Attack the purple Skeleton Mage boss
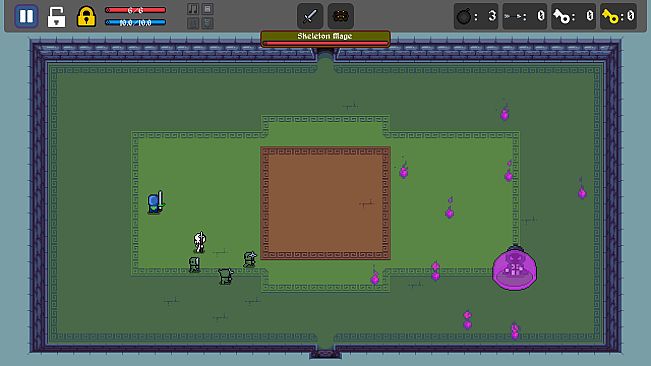This screenshot has height=366, width=651. pyautogui.click(x=514, y=268)
